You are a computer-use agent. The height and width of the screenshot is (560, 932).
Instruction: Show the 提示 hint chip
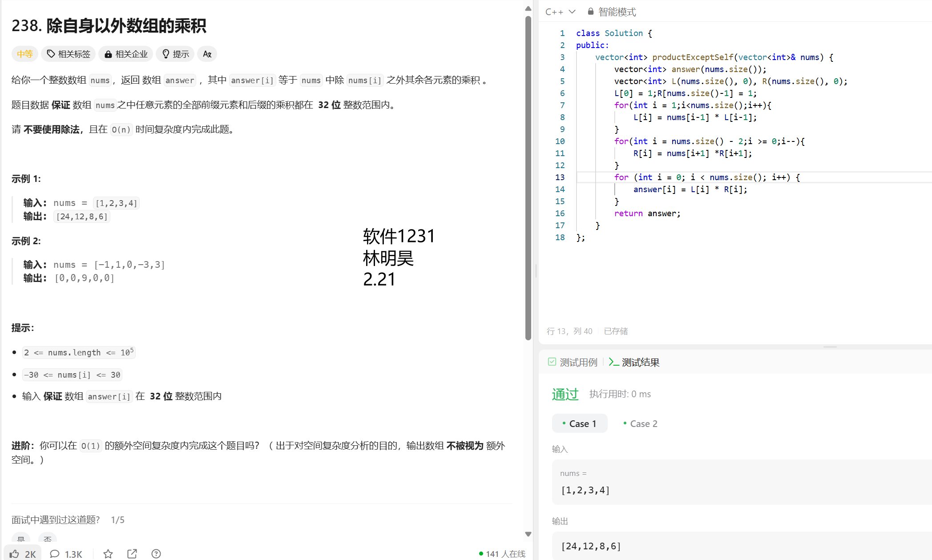click(176, 54)
